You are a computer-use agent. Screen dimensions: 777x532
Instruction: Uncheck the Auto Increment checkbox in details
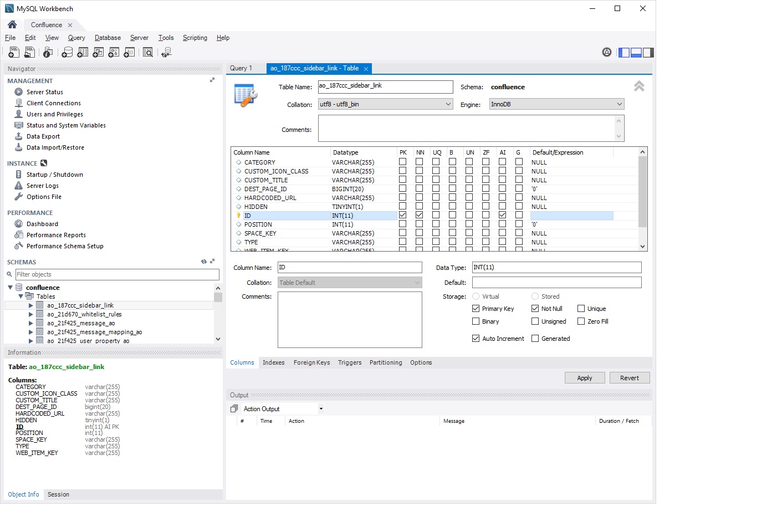[x=476, y=339]
